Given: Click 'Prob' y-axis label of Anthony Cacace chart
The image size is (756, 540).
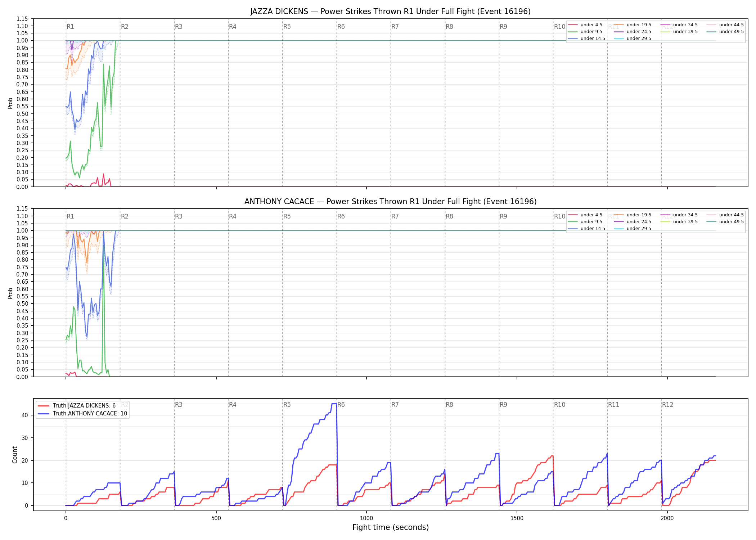Looking at the screenshot, I should (10, 293).
